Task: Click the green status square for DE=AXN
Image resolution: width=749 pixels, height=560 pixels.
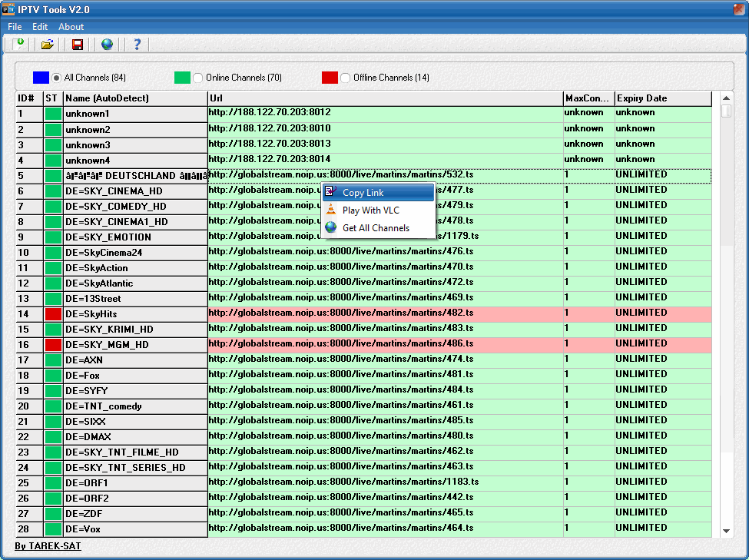Action: tap(53, 360)
